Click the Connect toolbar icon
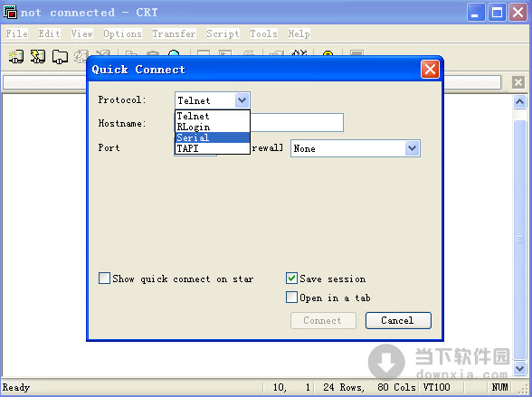The image size is (532, 397). (x=16, y=57)
